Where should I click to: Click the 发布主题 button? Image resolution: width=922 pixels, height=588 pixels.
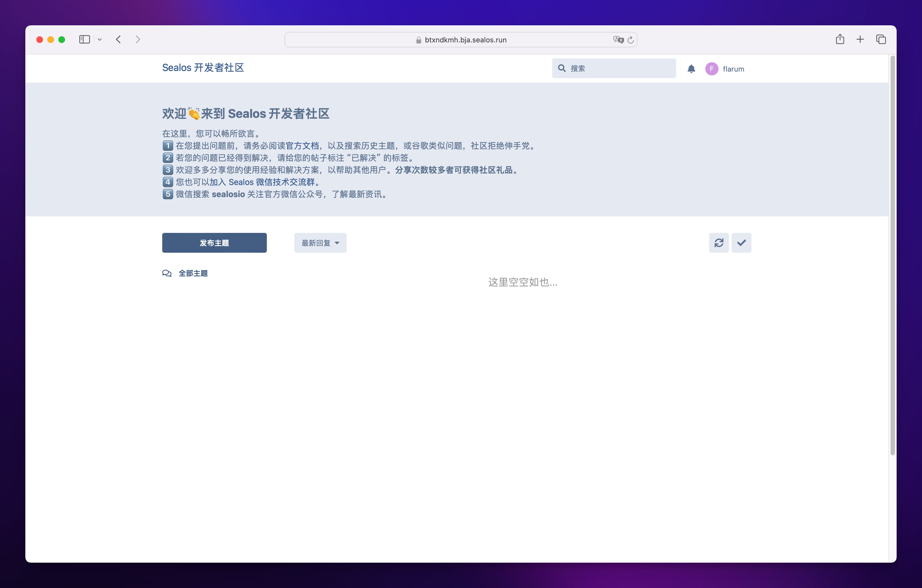(215, 243)
